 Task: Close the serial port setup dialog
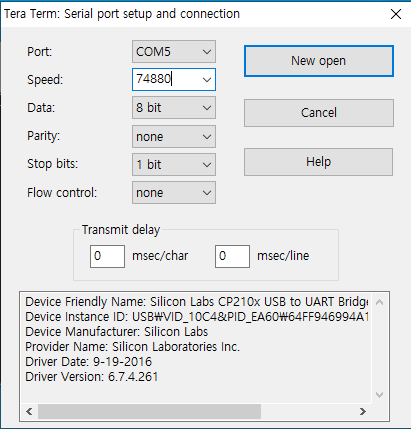[x=396, y=14]
